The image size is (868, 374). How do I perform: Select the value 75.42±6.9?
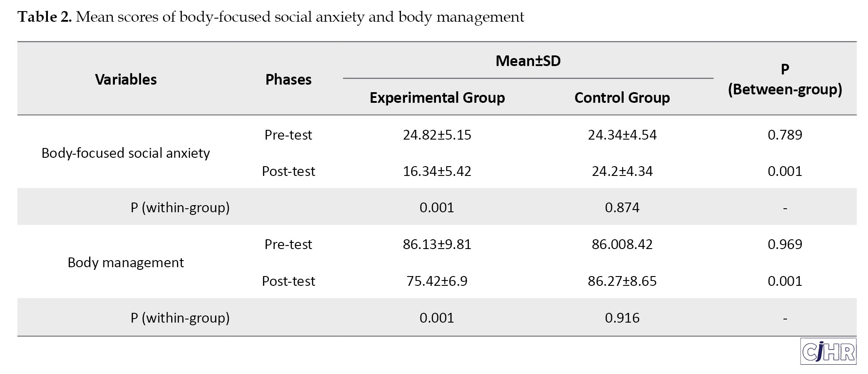pos(437,281)
